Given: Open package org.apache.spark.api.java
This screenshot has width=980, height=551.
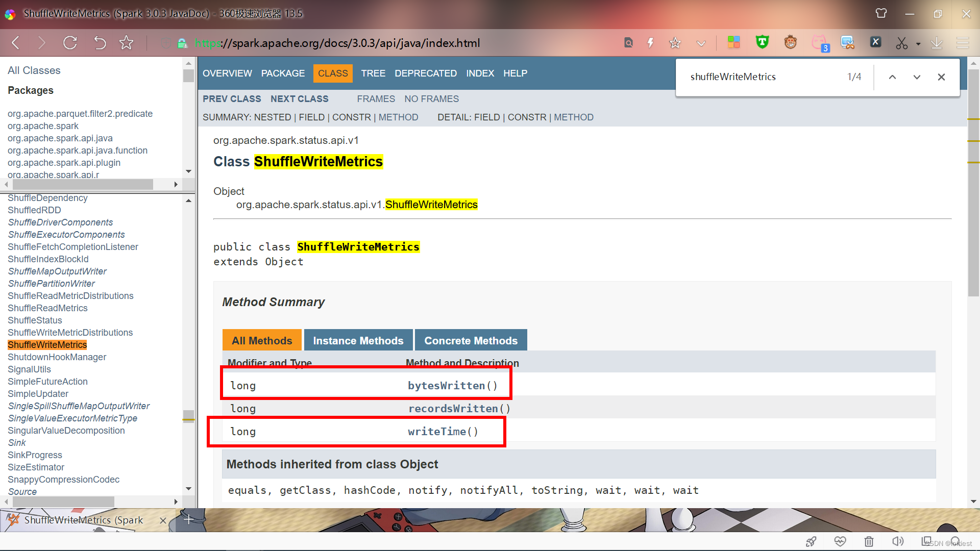Looking at the screenshot, I should 60,138.
